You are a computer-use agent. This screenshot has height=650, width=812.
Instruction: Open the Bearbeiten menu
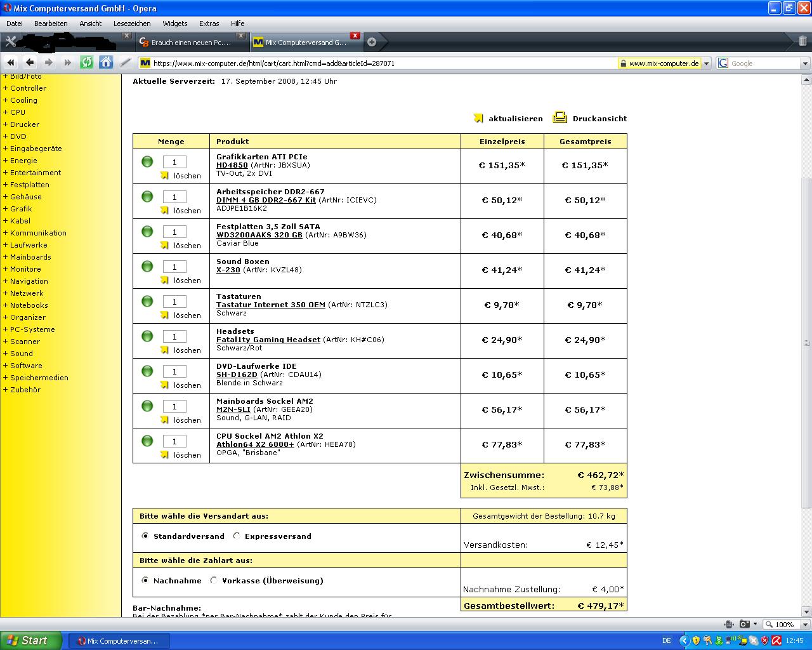tap(51, 23)
